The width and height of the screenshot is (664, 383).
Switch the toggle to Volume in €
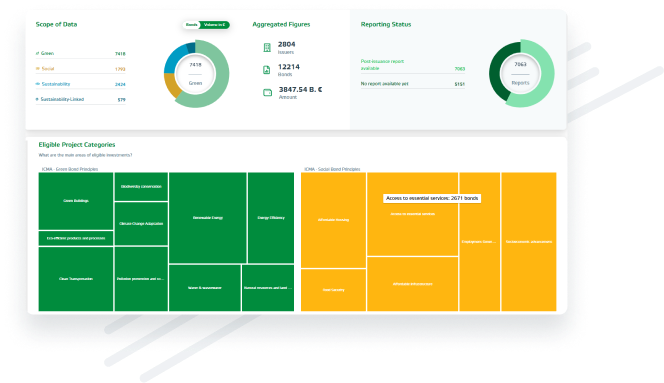pyautogui.click(x=214, y=25)
